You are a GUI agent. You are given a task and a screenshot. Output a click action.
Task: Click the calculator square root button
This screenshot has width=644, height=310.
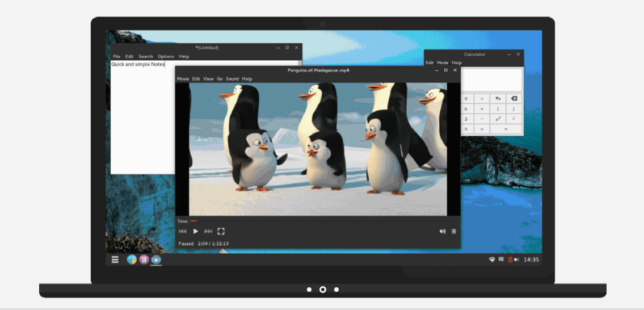[514, 119]
